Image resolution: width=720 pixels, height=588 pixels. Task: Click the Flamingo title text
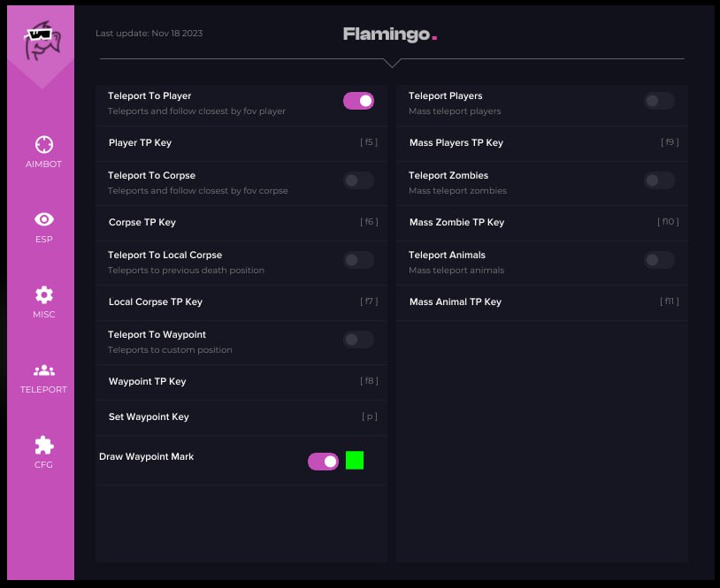tap(390, 34)
